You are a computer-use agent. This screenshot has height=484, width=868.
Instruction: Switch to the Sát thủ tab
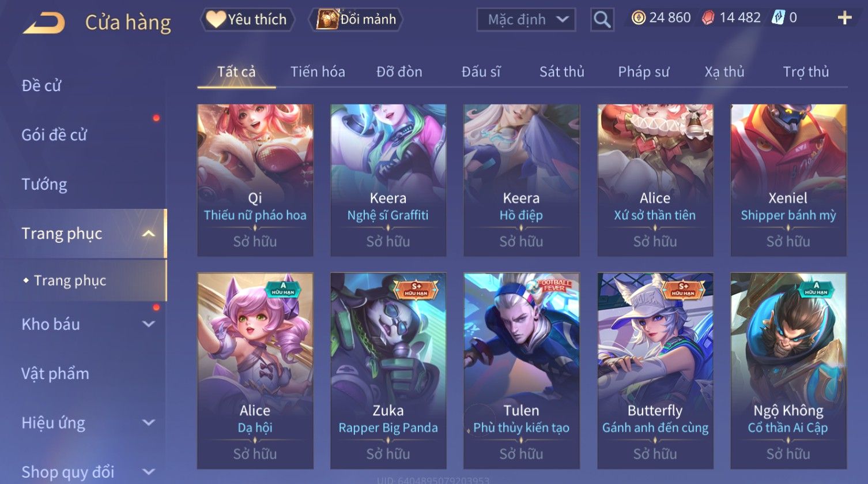pos(561,72)
